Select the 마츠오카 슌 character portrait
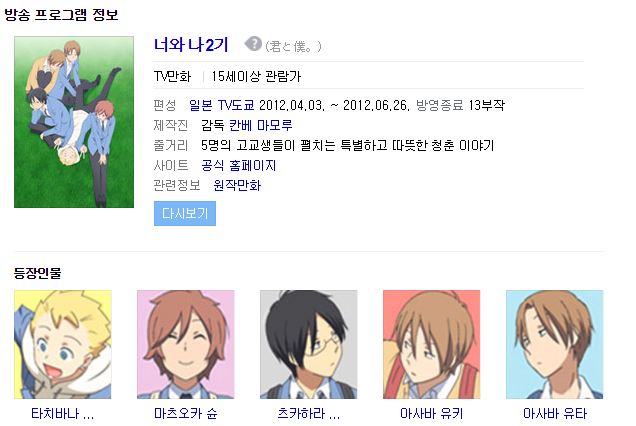636x426 pixels. pyautogui.click(x=186, y=344)
